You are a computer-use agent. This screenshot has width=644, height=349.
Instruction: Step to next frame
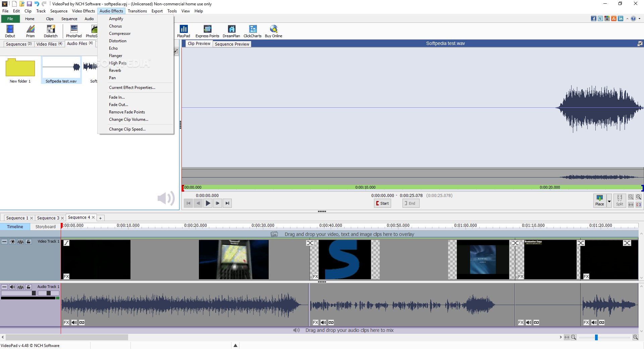218,203
